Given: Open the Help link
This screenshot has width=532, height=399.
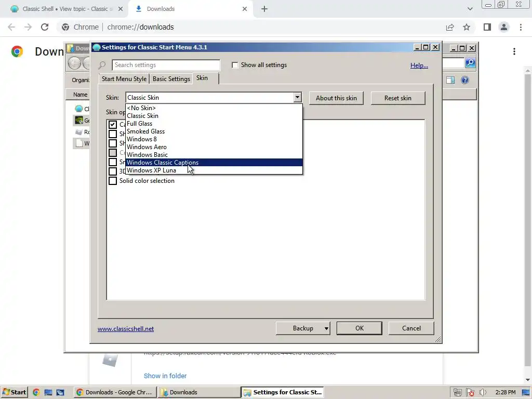Looking at the screenshot, I should 419,65.
